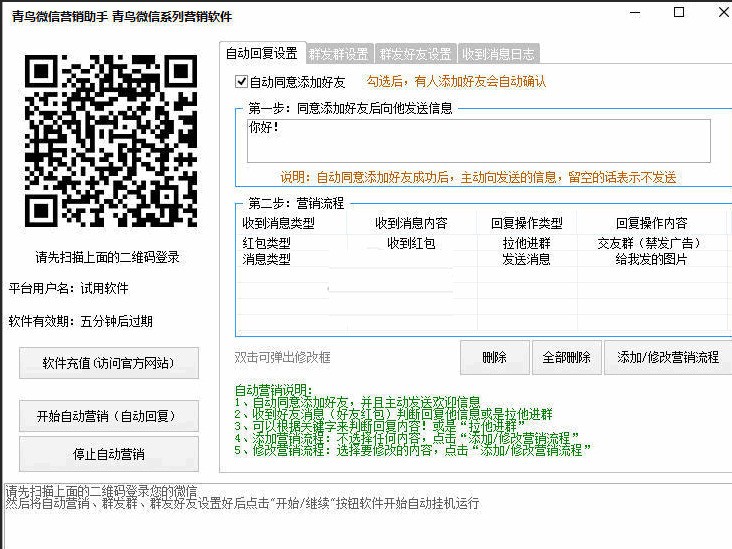
Task: Minimize the 青鸟微信营销助手 window
Action: tap(635, 13)
